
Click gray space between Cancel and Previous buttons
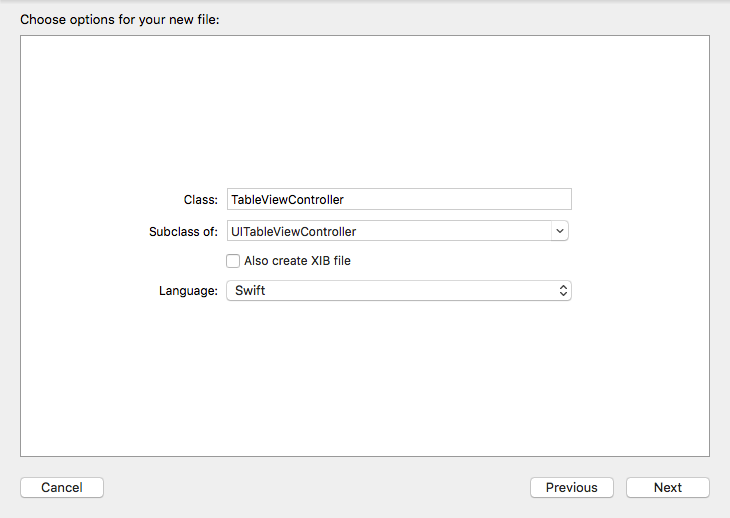pos(316,488)
